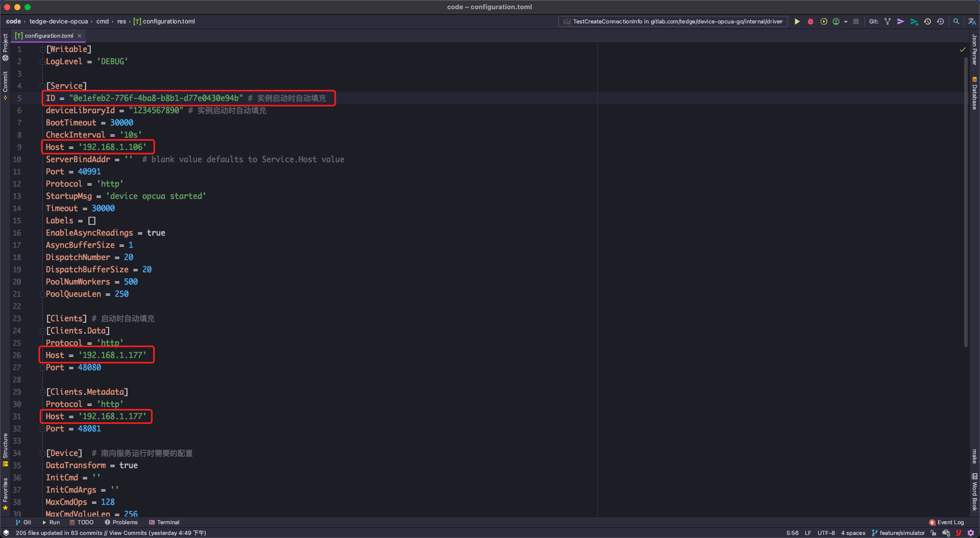The image size is (980, 538).
Task: Open the Word Book side panel
Action: click(x=974, y=492)
